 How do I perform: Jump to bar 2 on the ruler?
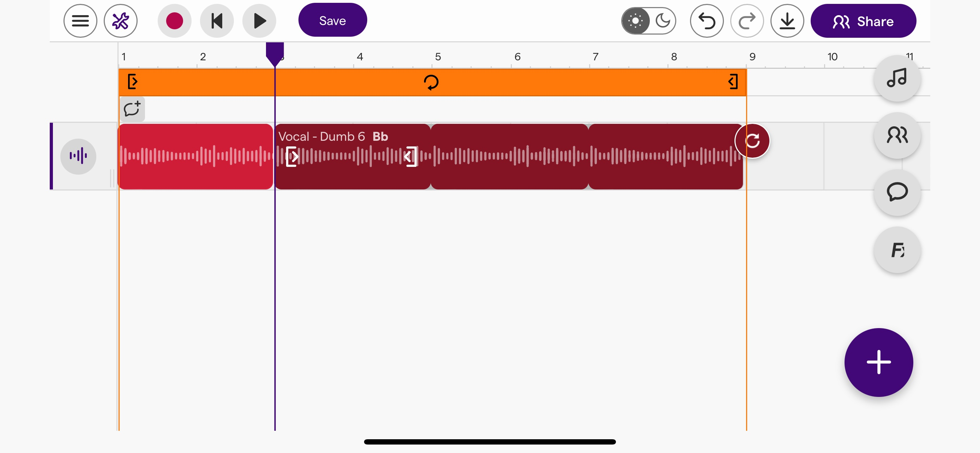pyautogui.click(x=203, y=57)
